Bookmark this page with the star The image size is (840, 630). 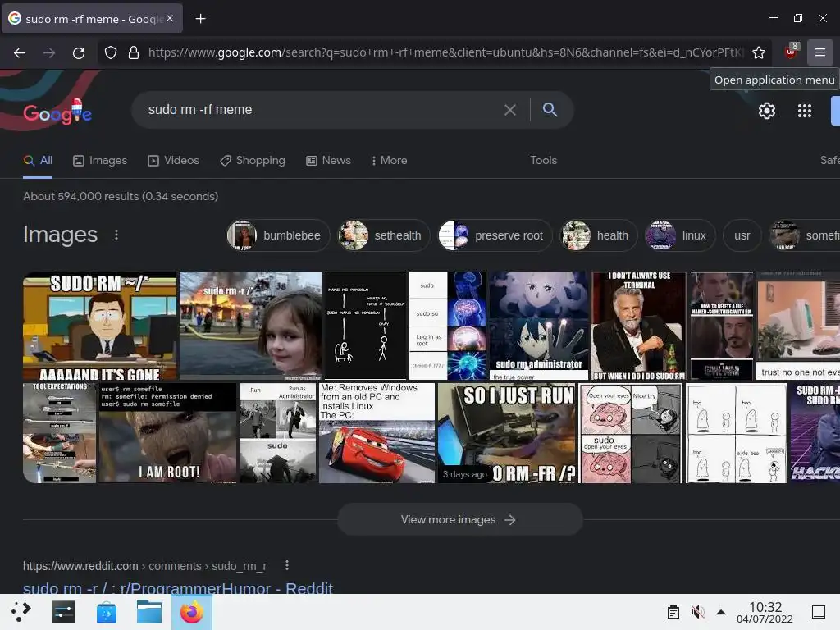[759, 52]
